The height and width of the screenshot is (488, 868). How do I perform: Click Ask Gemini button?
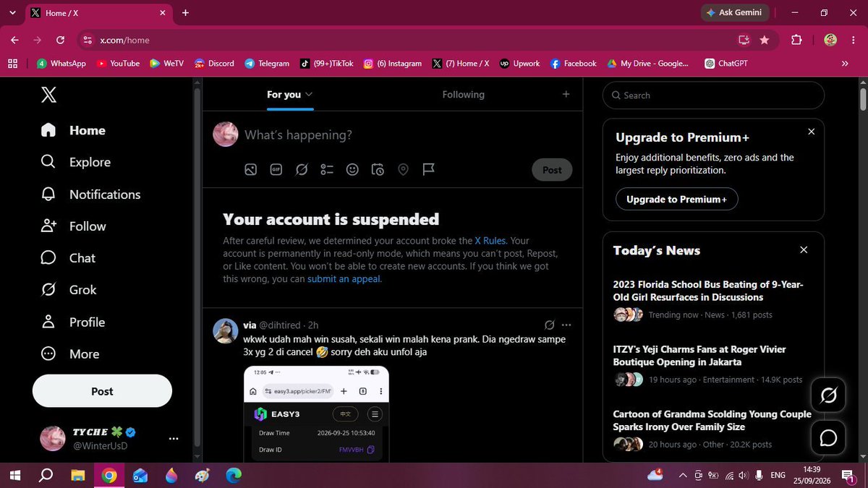point(734,13)
